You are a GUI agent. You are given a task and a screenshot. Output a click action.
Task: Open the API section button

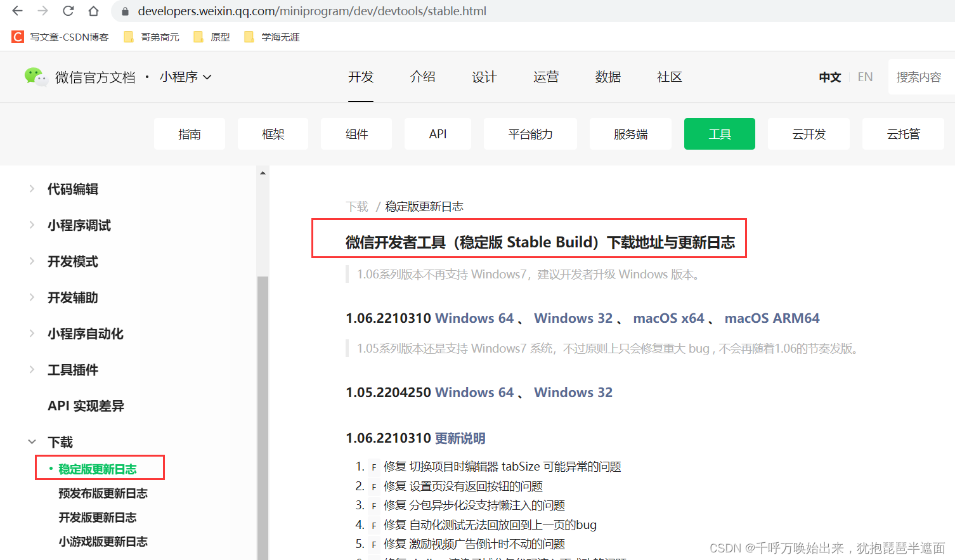pos(438,134)
